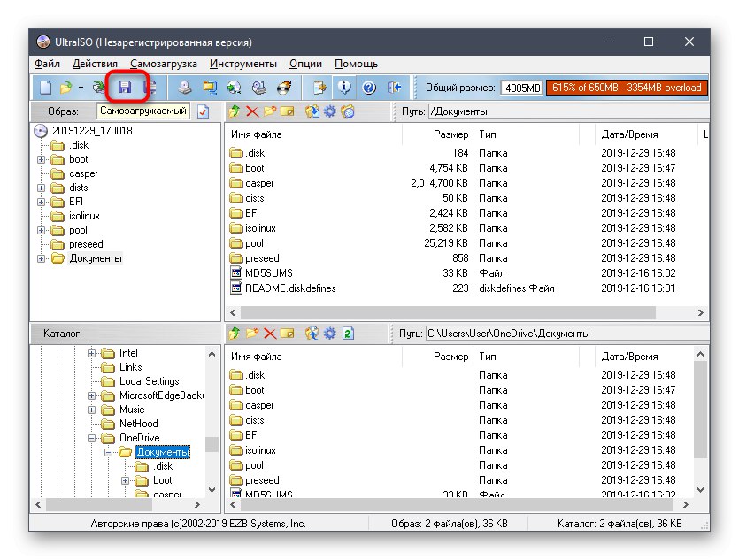The image size is (739, 560).
Task: Expand the Music folder in catalog tree
Action: pos(92,410)
